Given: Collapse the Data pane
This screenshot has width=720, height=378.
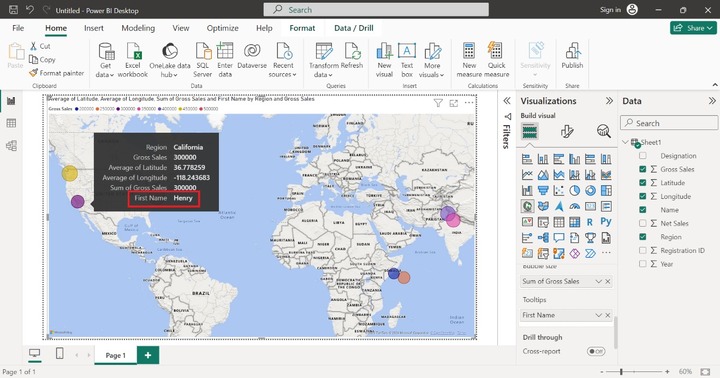Looking at the screenshot, I should click(x=712, y=101).
